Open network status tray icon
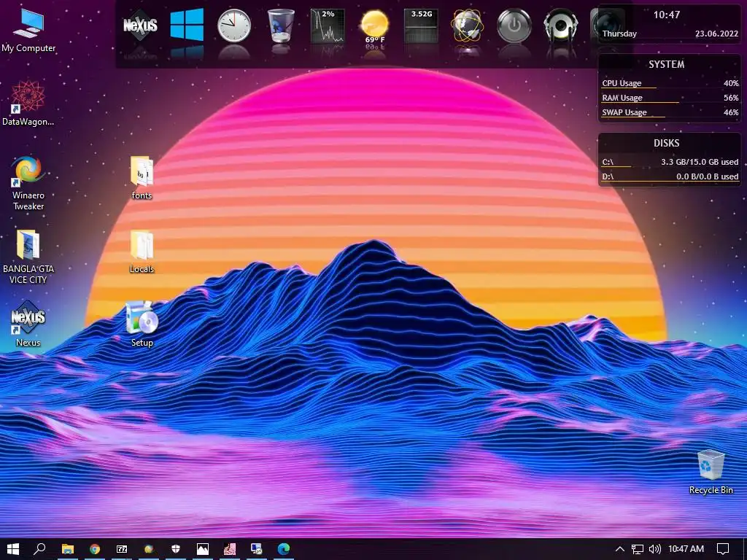Viewport: 747px width, 560px height. (x=638, y=549)
